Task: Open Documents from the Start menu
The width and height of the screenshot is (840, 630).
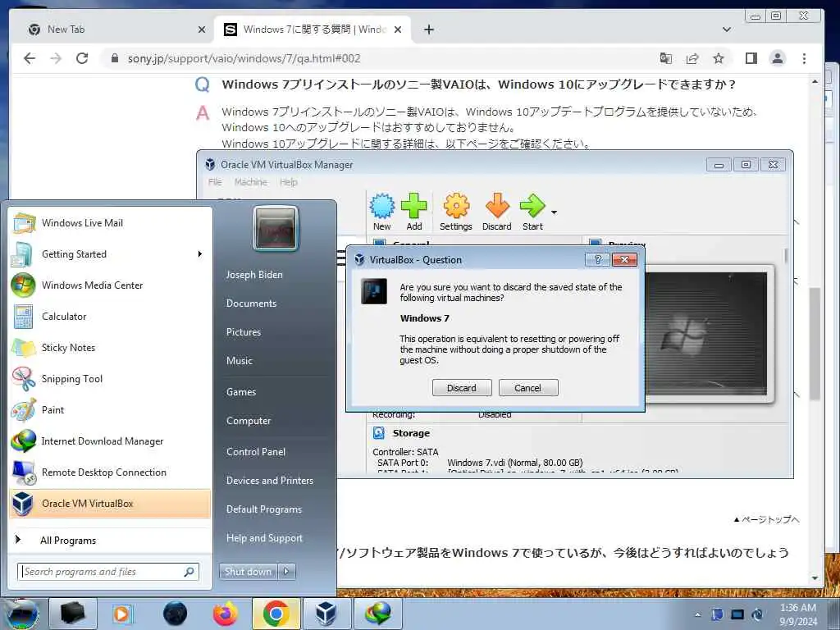Action: 251,304
